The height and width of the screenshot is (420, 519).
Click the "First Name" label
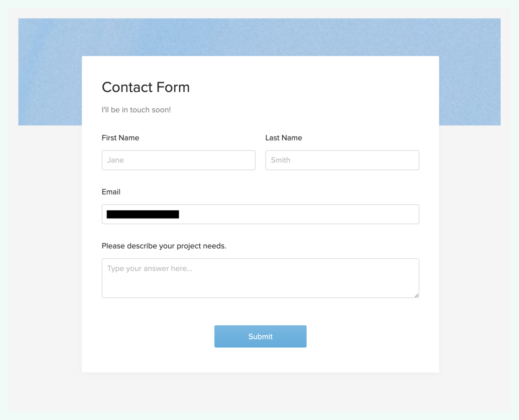[x=120, y=138]
